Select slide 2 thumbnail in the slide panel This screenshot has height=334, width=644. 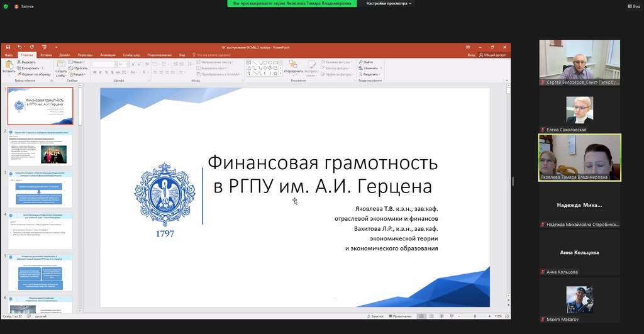pyautogui.click(x=40, y=147)
